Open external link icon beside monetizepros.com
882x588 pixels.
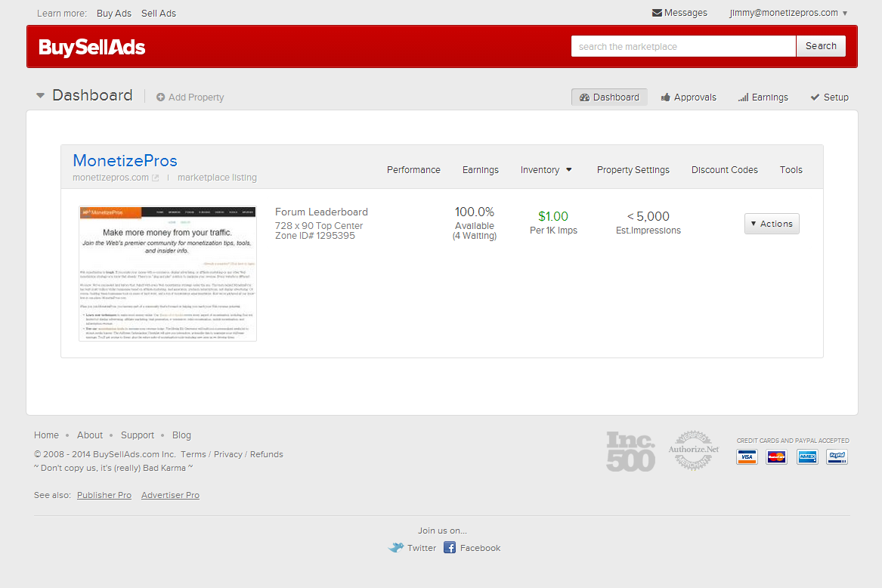click(156, 178)
